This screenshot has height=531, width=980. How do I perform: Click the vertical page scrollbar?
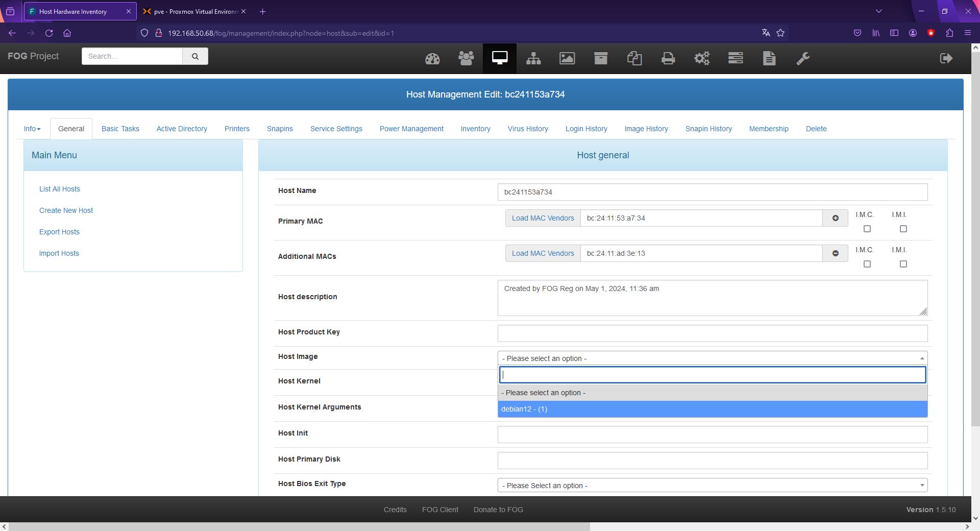pos(975,240)
